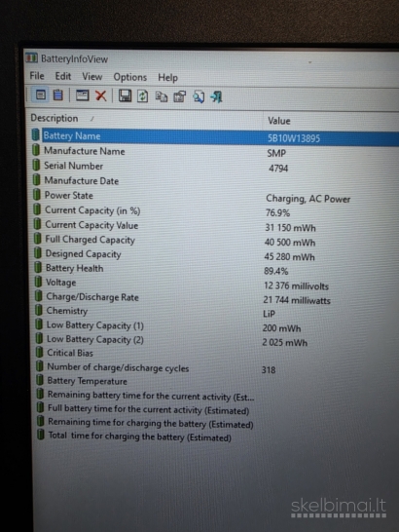Click the battery icon beside Voltage
399x532 pixels.
tap(38, 282)
